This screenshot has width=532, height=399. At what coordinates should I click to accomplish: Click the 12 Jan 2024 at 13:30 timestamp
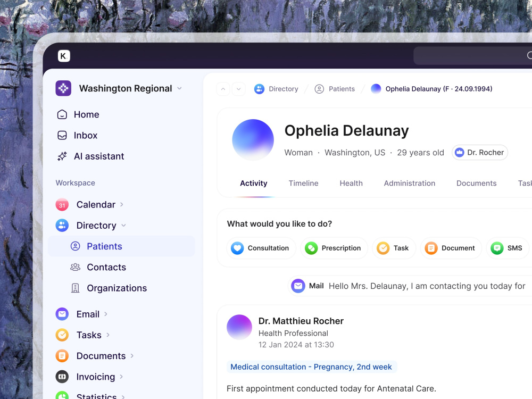click(296, 345)
